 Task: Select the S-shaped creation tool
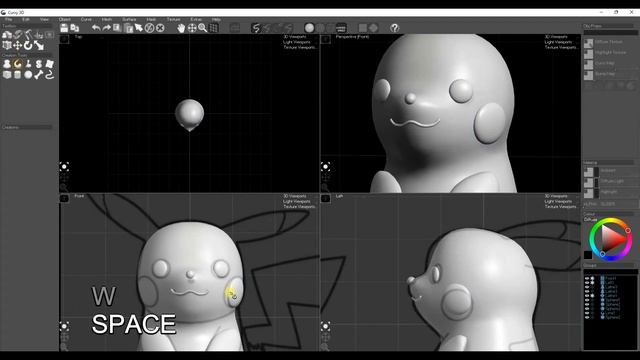[39, 64]
